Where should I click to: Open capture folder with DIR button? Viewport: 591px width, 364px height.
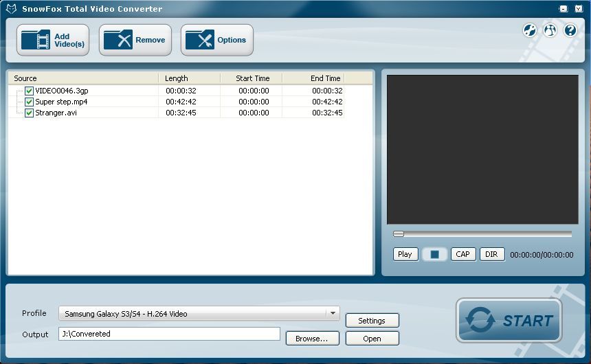491,254
